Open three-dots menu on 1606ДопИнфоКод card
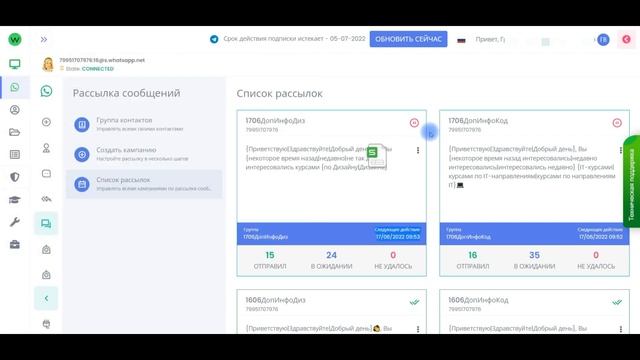This screenshot has height=360, width=640. (620, 329)
